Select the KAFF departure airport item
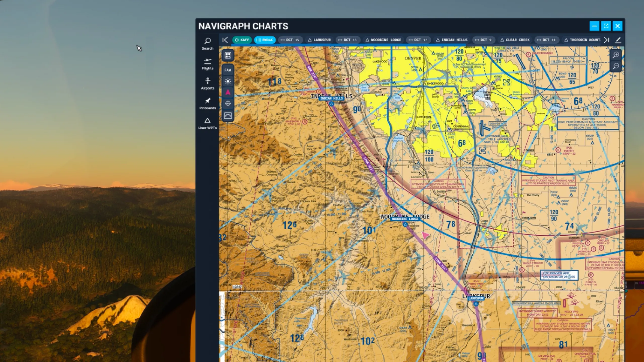Viewport: 644px width, 362px height. 242,40
